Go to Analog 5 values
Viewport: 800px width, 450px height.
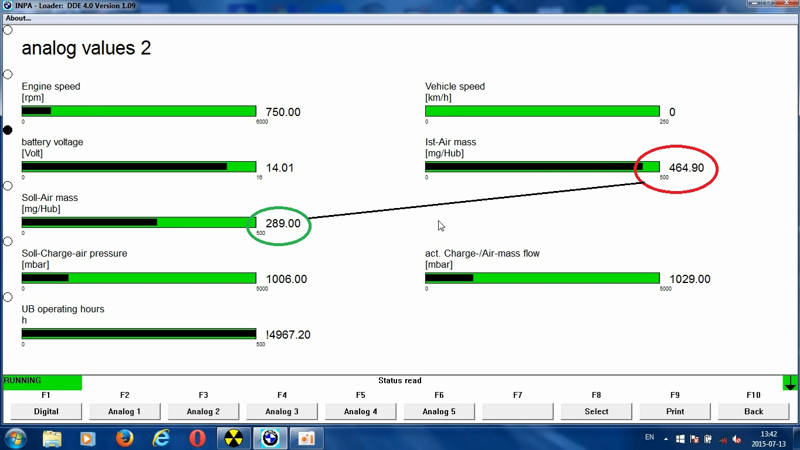[439, 411]
